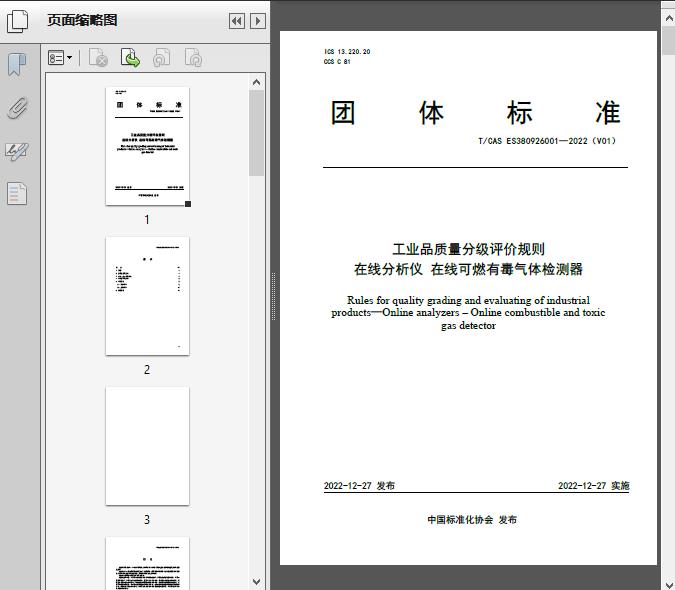Click the ICS 13.220.20 text
Image resolution: width=675 pixels, height=590 pixels.
[347, 52]
